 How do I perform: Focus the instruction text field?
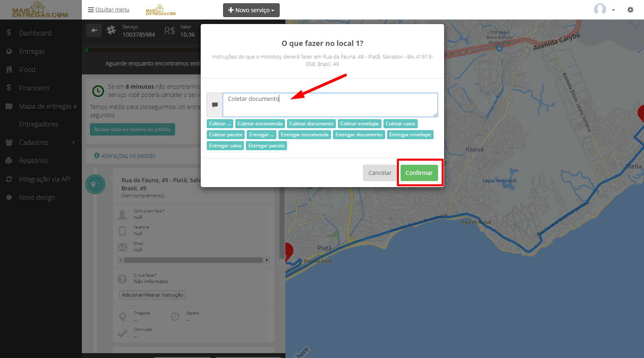tap(330, 105)
